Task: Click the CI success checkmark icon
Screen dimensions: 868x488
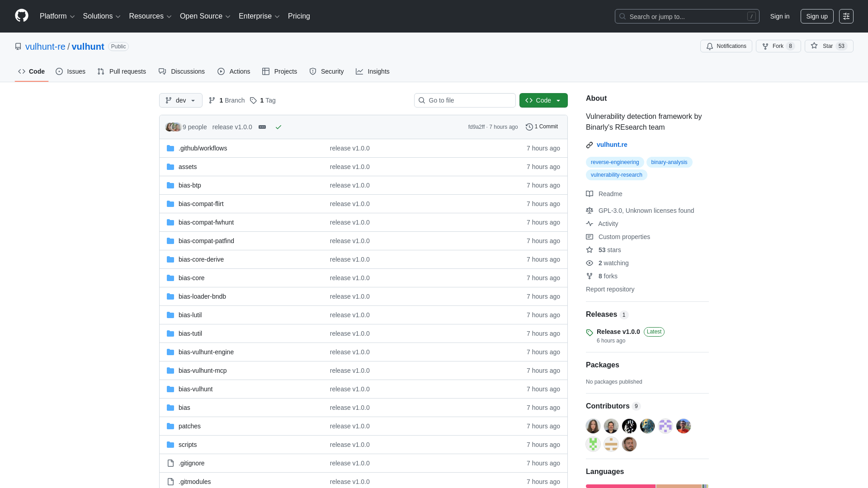Action: [278, 127]
